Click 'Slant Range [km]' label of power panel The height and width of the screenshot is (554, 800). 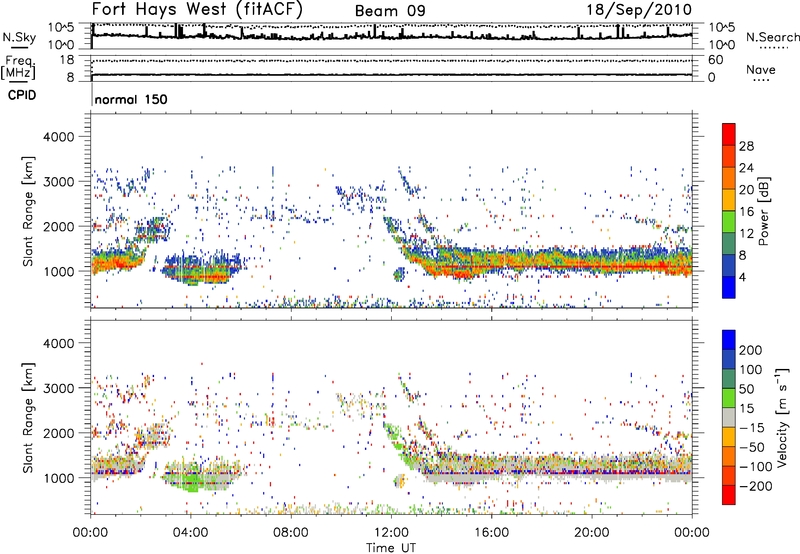[x=29, y=211]
